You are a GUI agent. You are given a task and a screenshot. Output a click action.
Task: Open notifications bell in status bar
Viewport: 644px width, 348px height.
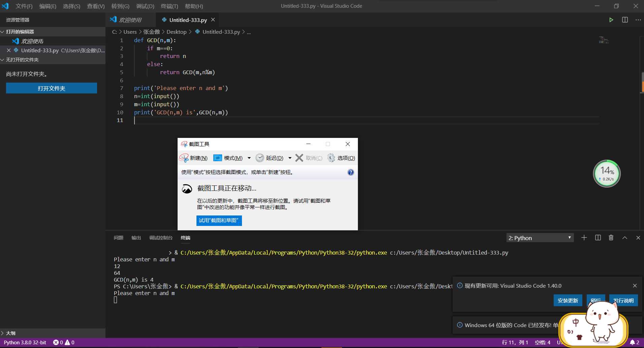(635, 342)
